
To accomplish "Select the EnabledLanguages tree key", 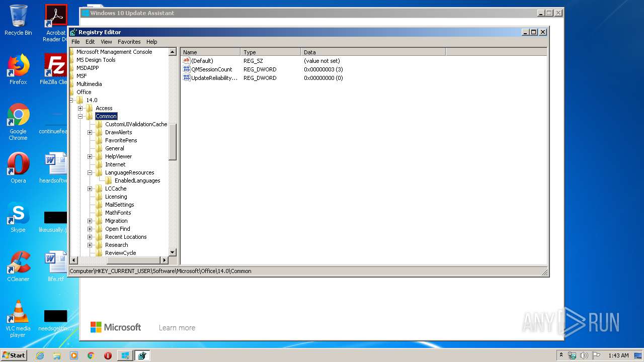I will coord(137,180).
